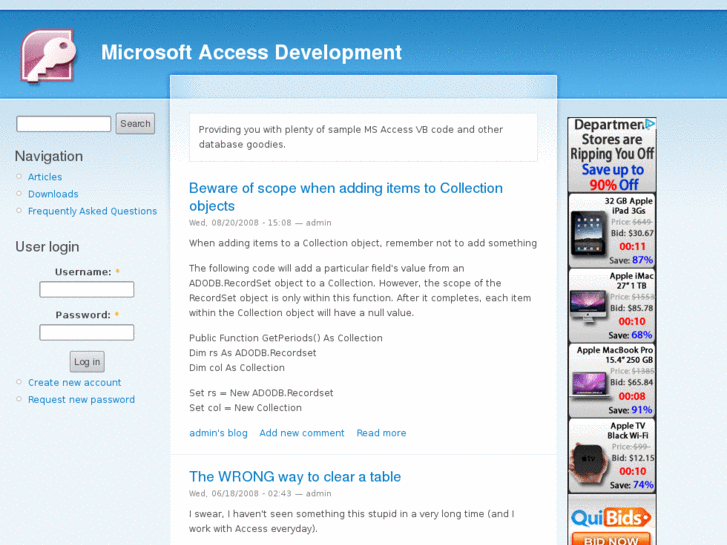Image resolution: width=727 pixels, height=545 pixels.
Task: Open the Downloads navigation link
Action: pos(53,194)
